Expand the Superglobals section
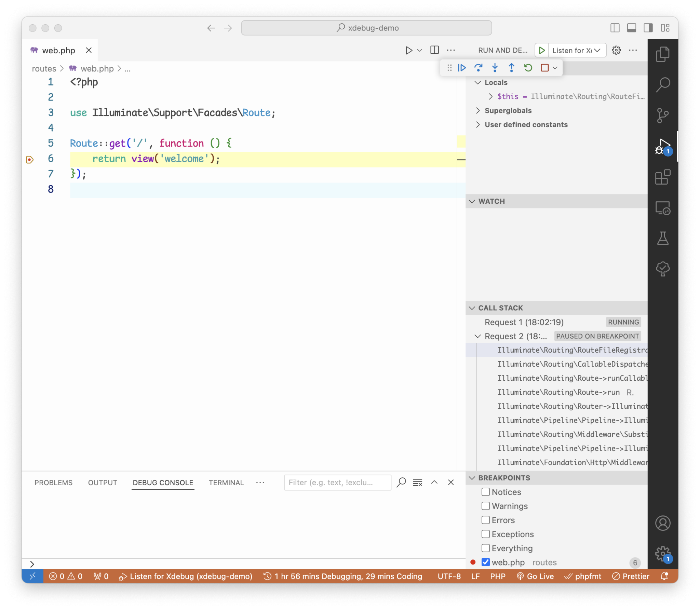Screen dimensions: 700x610 click(x=477, y=110)
